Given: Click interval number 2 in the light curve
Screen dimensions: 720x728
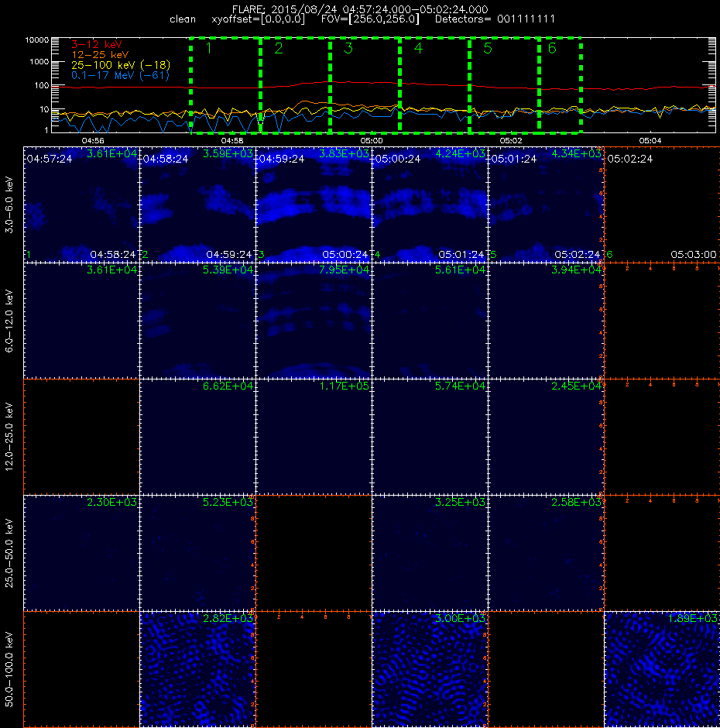Looking at the screenshot, I should point(279,48).
